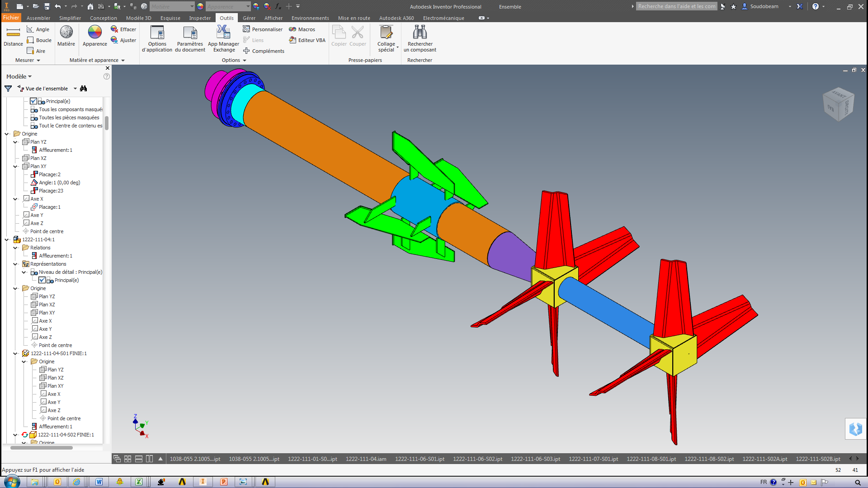Select the Distance measure tool
Image resolution: width=868 pixels, height=488 pixels.
pyautogui.click(x=13, y=36)
